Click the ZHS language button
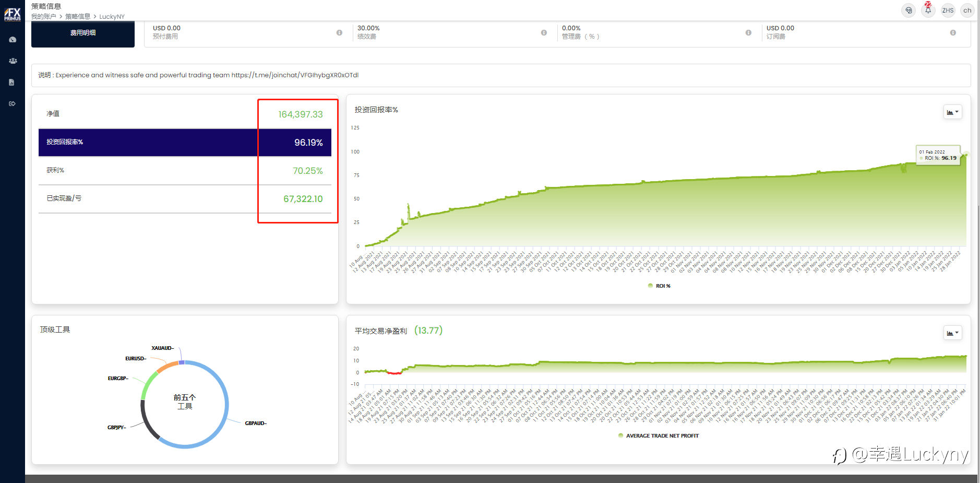 [948, 10]
